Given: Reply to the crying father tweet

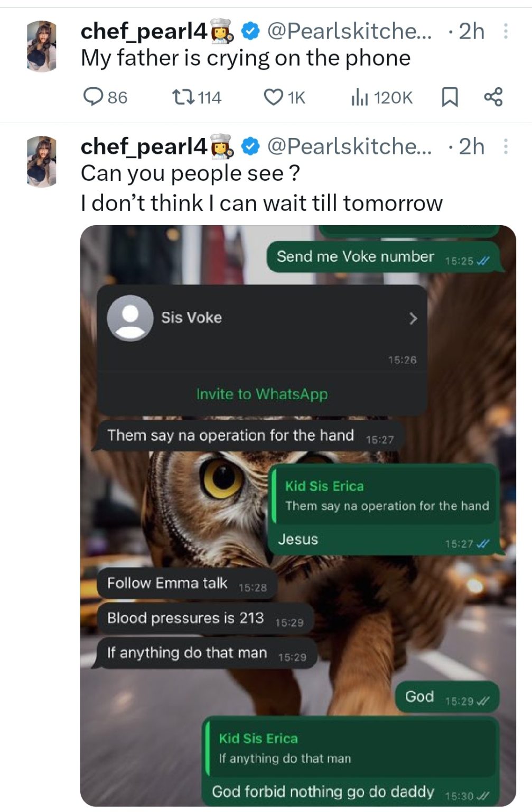Looking at the screenshot, I should click(94, 97).
